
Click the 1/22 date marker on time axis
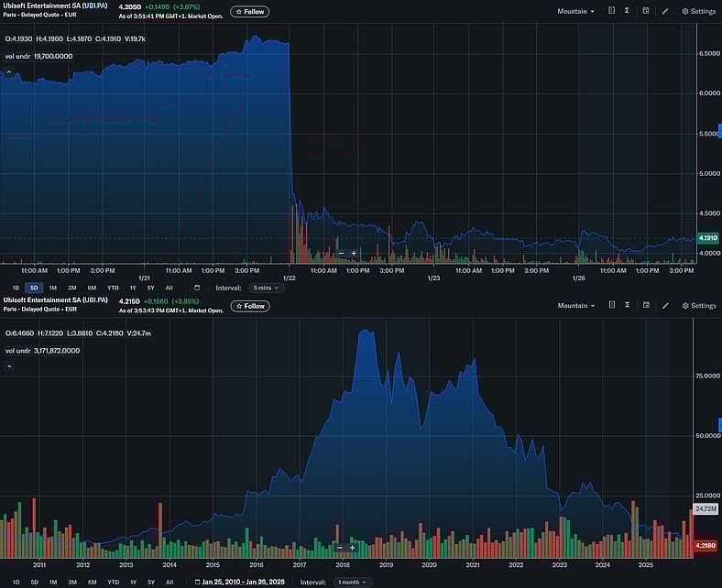(290, 278)
